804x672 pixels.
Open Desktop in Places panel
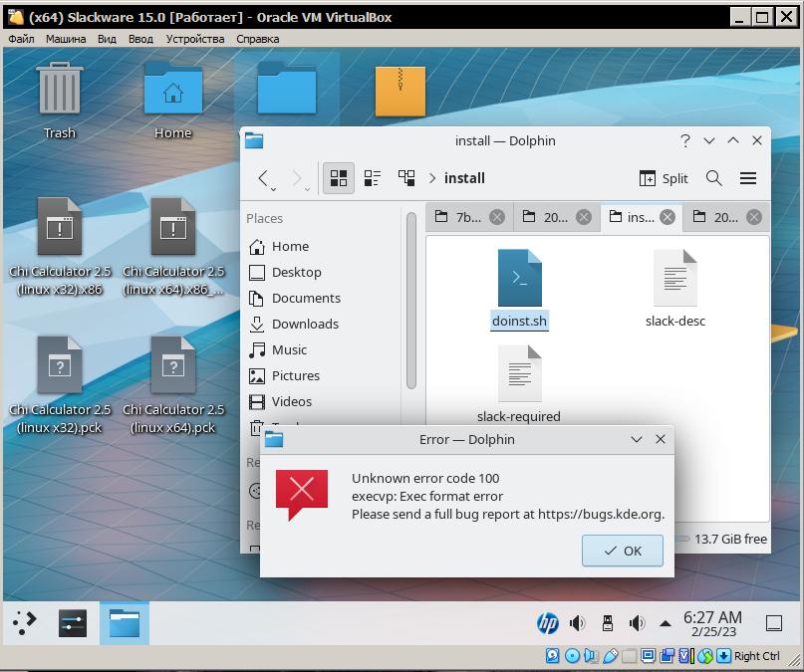point(323,273)
